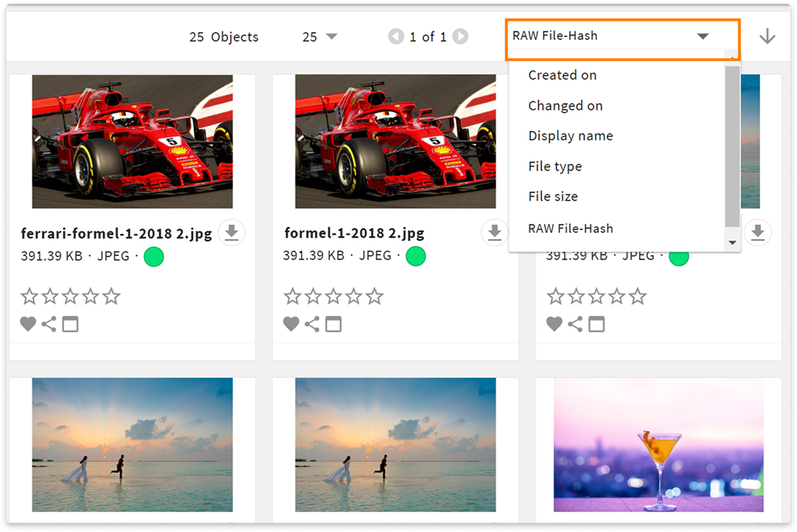Click "JPEG" under ferrari-formel-1-2018 2.jpg
The image size is (797, 532).
tap(114, 256)
